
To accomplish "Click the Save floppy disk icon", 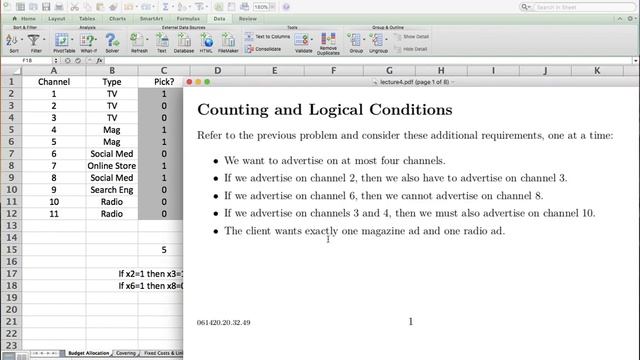I will coord(46,7).
